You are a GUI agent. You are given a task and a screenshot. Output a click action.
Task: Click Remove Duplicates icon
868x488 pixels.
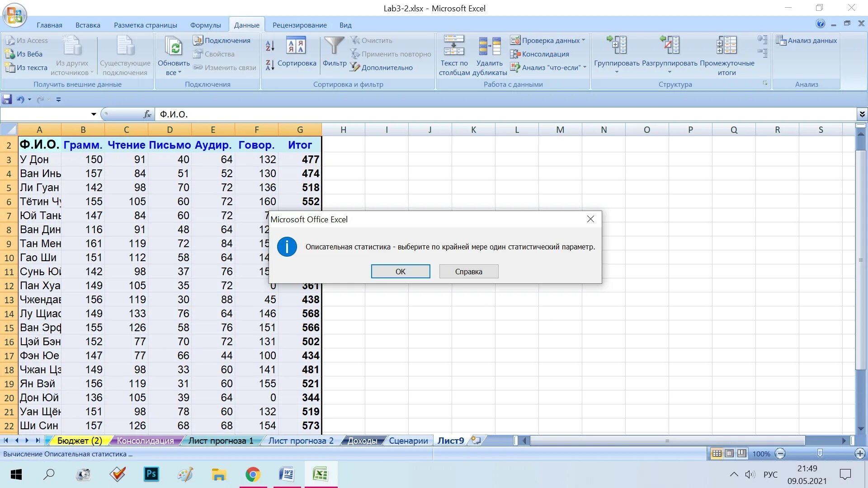pyautogui.click(x=490, y=46)
